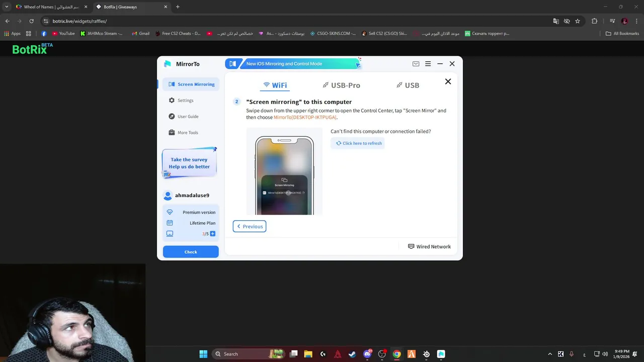Bookmark this page with star icon
The height and width of the screenshot is (362, 644).
pyautogui.click(x=578, y=21)
